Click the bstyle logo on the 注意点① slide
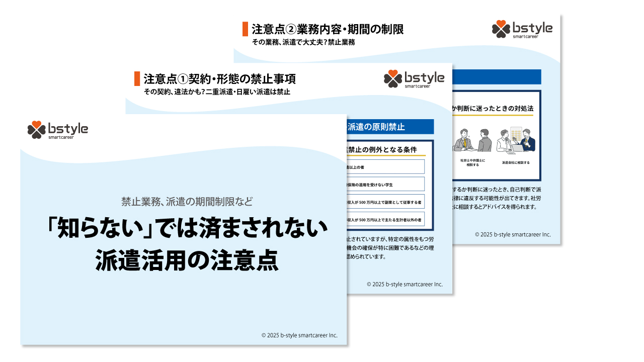Viewport: 644px width, 362px height. click(414, 79)
